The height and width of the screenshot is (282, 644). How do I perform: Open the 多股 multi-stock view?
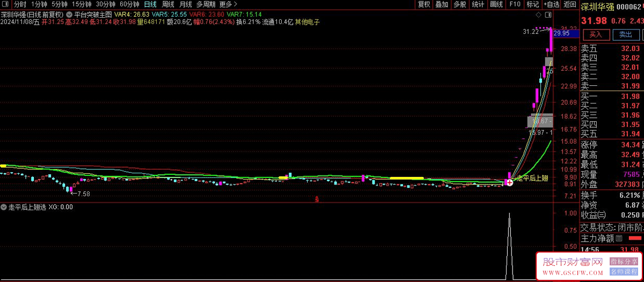coord(460,4)
